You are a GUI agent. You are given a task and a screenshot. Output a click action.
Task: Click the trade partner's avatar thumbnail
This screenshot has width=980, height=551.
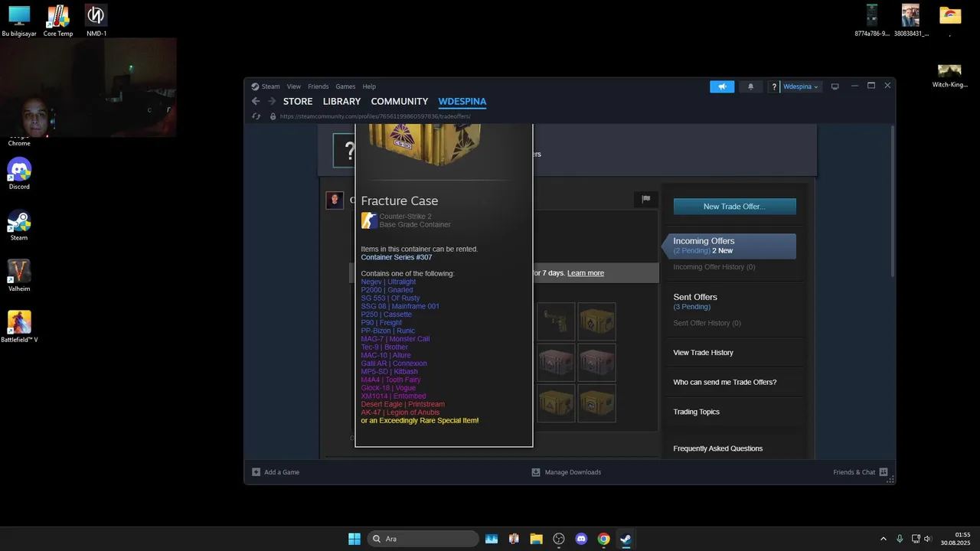point(335,201)
